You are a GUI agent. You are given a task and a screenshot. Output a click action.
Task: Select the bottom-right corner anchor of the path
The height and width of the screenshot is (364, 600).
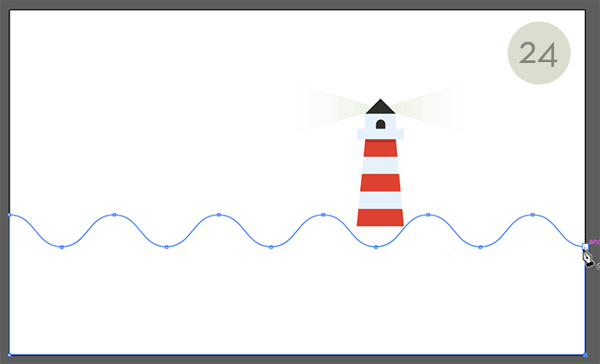(x=585, y=355)
